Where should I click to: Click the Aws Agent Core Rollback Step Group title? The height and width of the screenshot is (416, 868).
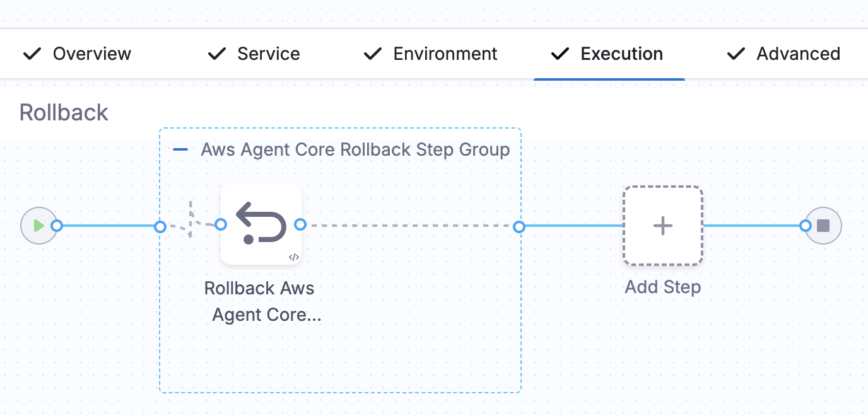click(355, 150)
